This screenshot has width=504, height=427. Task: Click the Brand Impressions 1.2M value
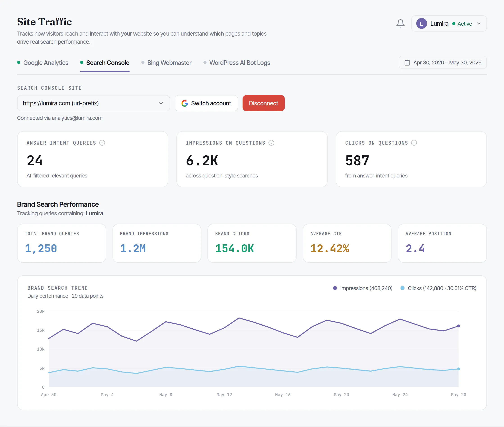(133, 248)
